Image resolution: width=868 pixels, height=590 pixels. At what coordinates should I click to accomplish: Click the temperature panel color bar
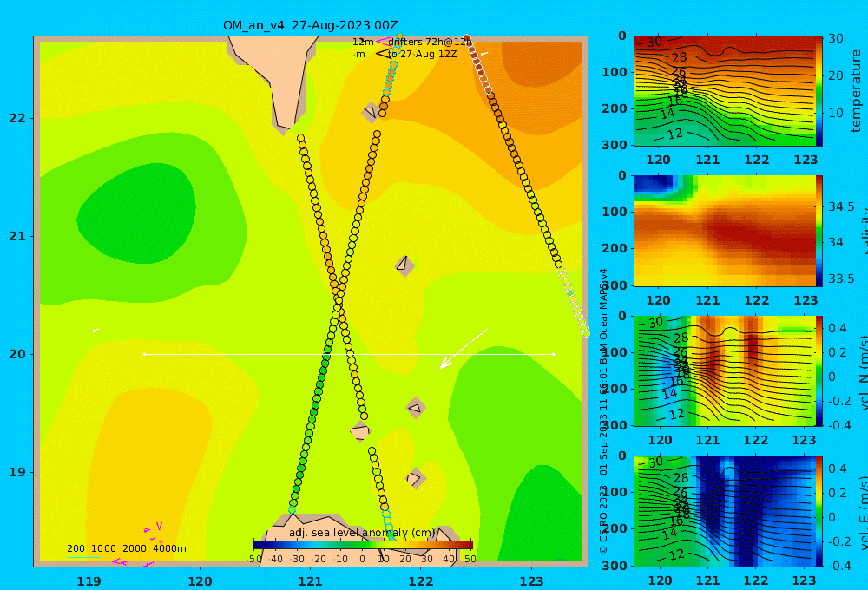(819, 91)
